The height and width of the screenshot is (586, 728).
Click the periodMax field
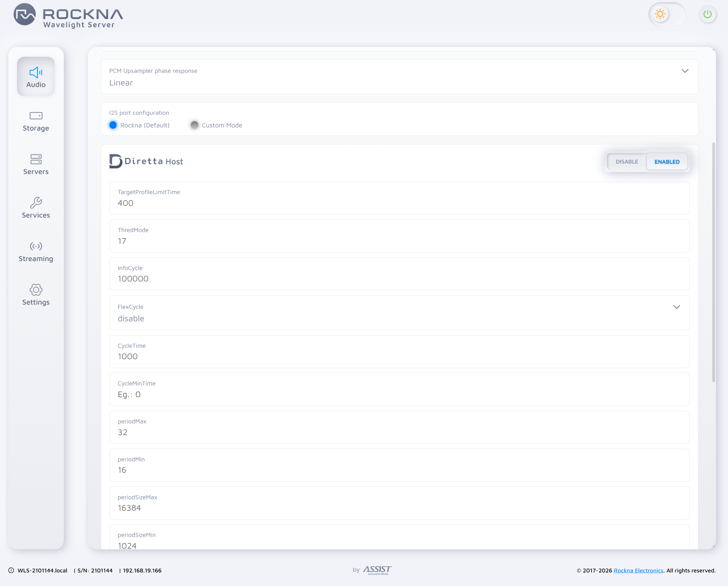[x=399, y=427]
